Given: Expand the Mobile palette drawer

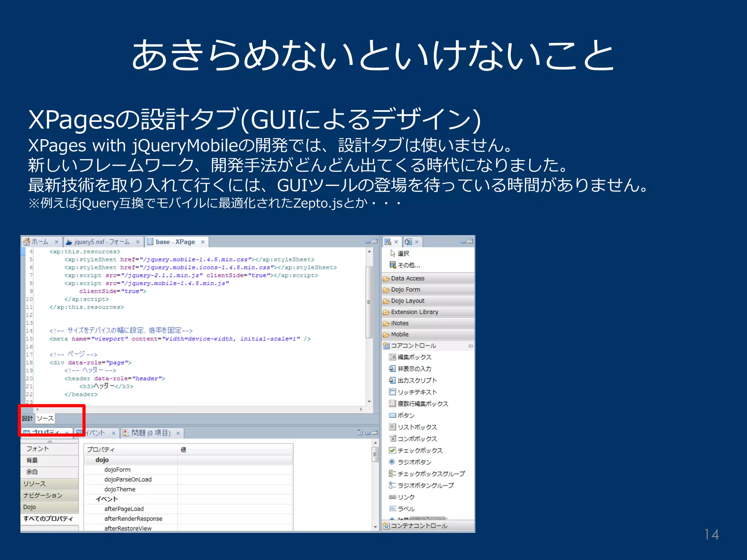Looking at the screenshot, I should point(428,334).
